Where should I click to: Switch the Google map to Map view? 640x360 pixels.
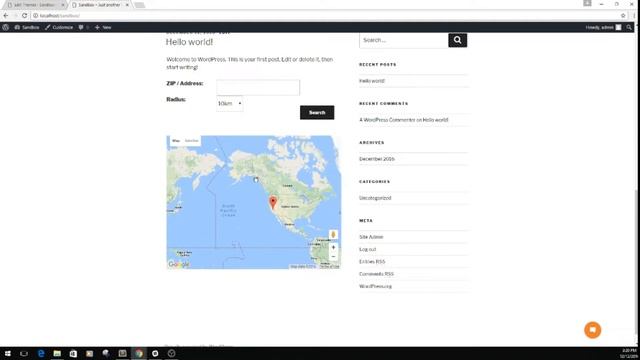176,141
